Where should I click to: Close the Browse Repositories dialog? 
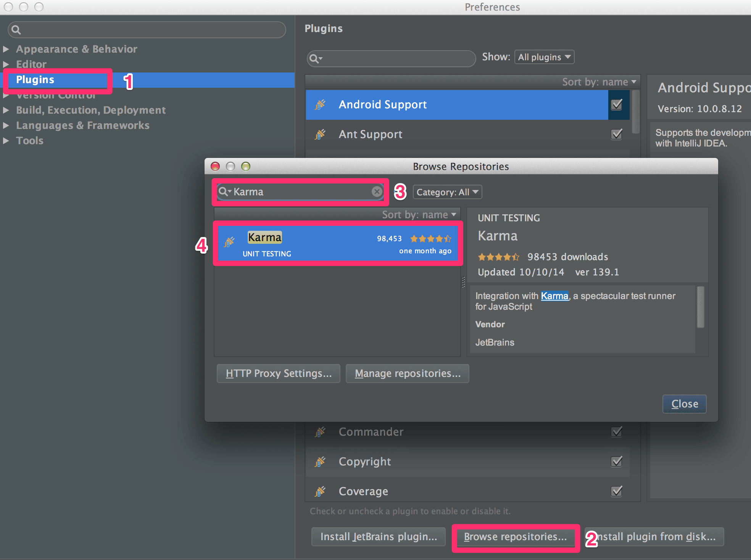[685, 404]
